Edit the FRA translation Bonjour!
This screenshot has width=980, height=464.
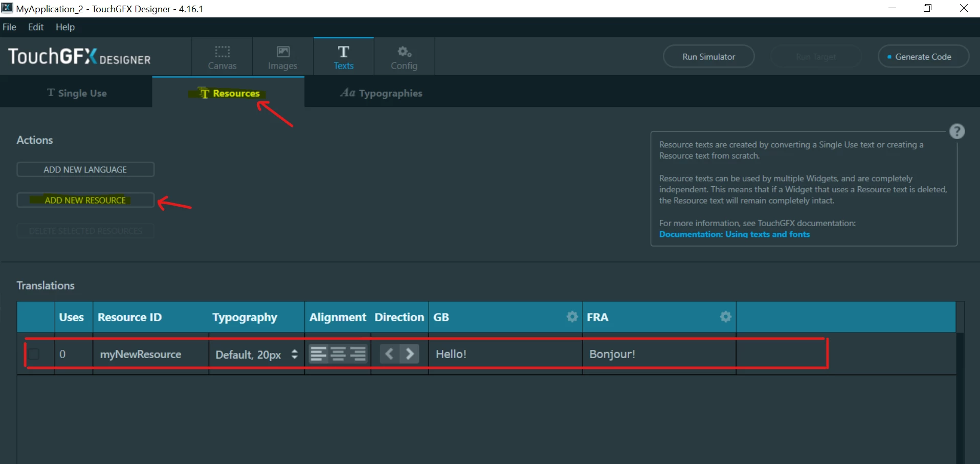(659, 354)
